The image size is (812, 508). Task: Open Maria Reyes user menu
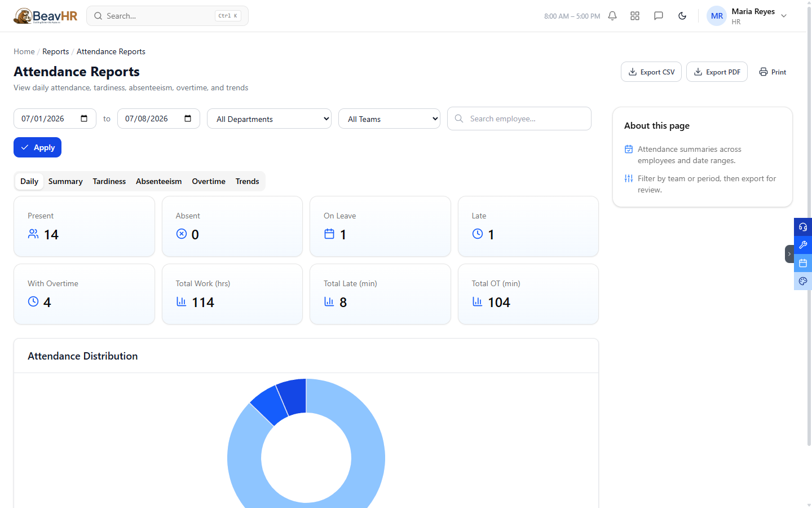(x=747, y=16)
